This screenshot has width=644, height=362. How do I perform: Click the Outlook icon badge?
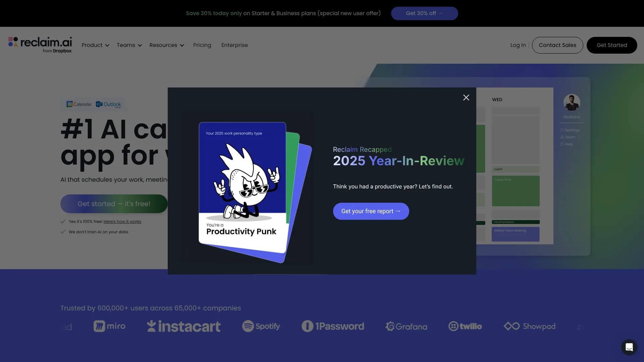pos(109,104)
